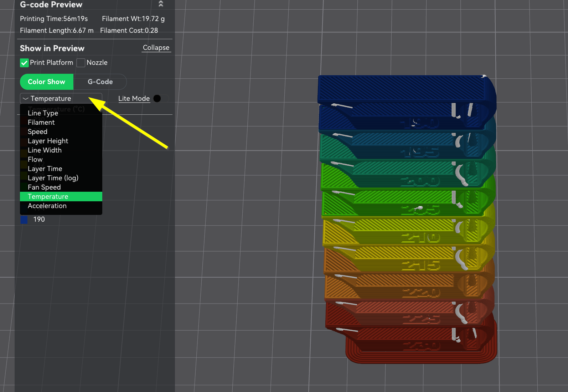Select Layer Height view option
The width and height of the screenshot is (568, 392).
point(48,141)
